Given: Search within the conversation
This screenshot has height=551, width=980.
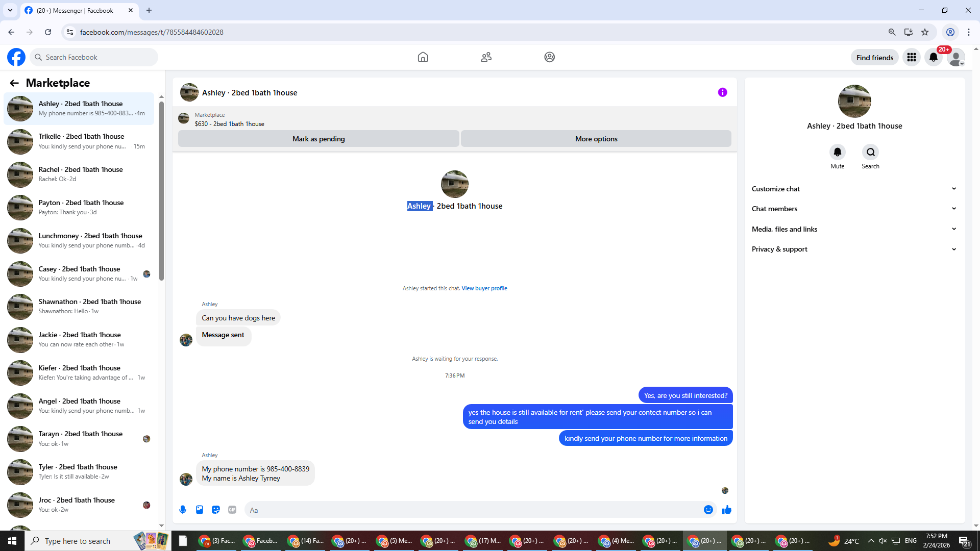Looking at the screenshot, I should 870,152.
